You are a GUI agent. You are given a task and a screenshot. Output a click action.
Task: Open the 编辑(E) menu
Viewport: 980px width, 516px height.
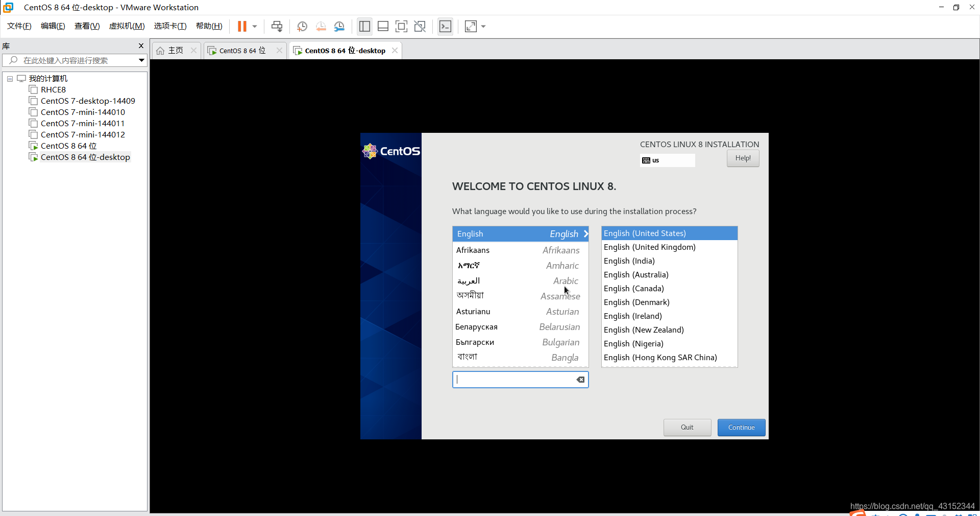[x=53, y=26]
